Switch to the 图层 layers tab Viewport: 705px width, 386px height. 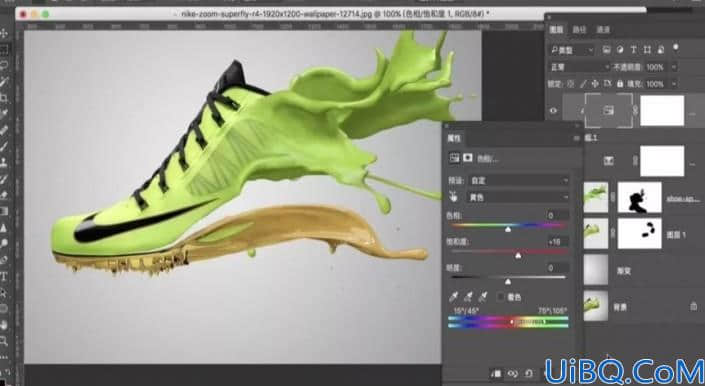click(x=557, y=30)
